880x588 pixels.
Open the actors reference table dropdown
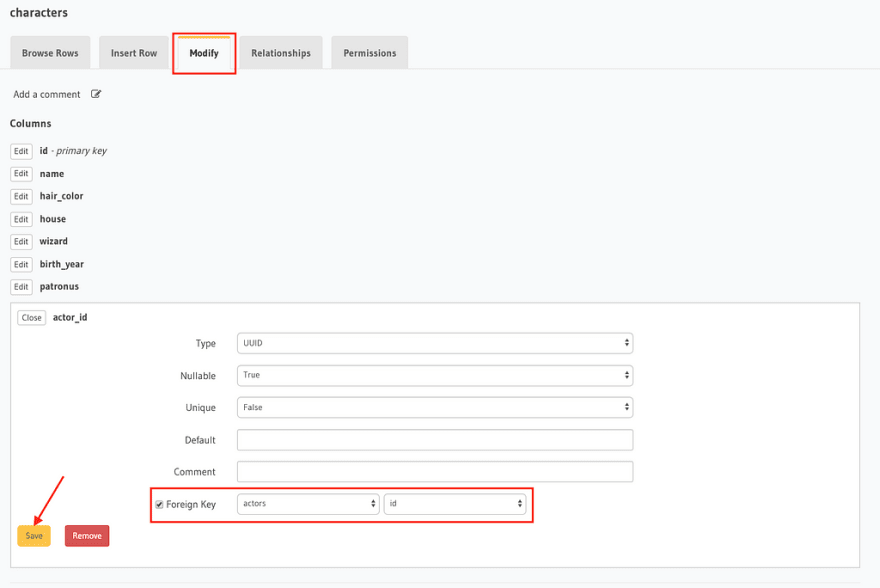tap(308, 504)
